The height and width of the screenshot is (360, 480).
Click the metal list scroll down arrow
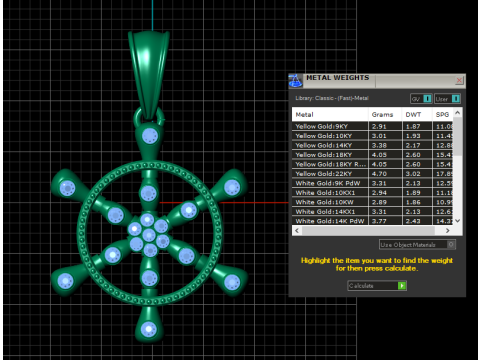(x=458, y=220)
